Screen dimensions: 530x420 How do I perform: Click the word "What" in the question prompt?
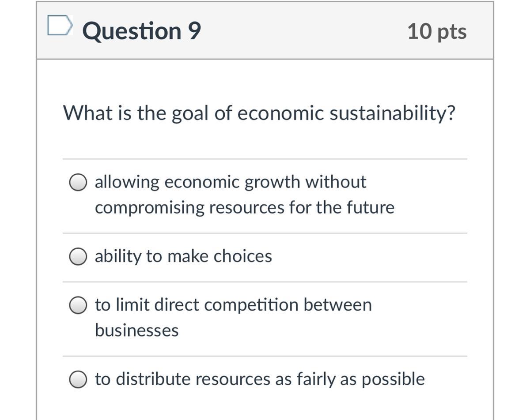(87, 113)
